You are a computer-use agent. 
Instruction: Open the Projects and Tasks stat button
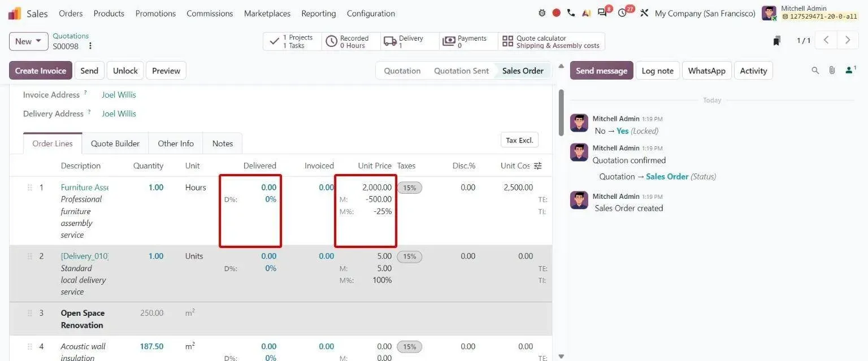point(292,41)
